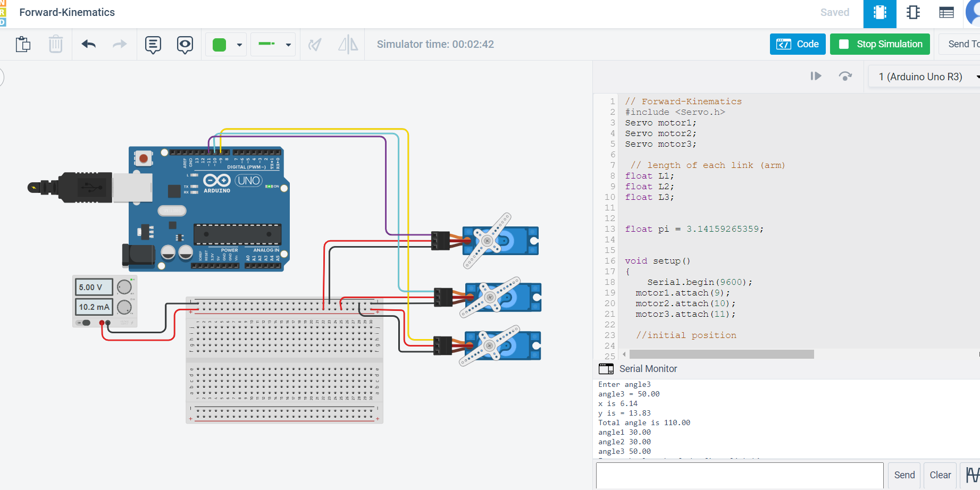Click inside the Serial Monitor input field
This screenshot has height=490, width=980.
click(x=739, y=475)
